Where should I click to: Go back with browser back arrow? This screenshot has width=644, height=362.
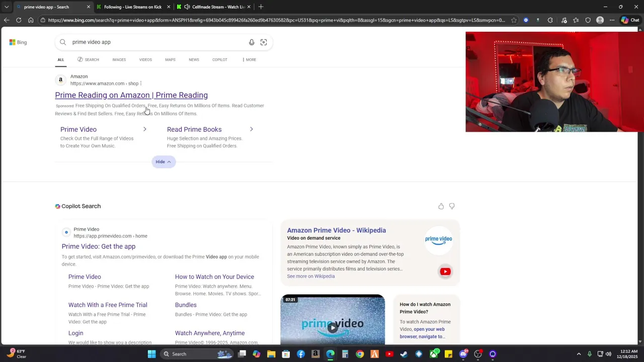click(6, 20)
